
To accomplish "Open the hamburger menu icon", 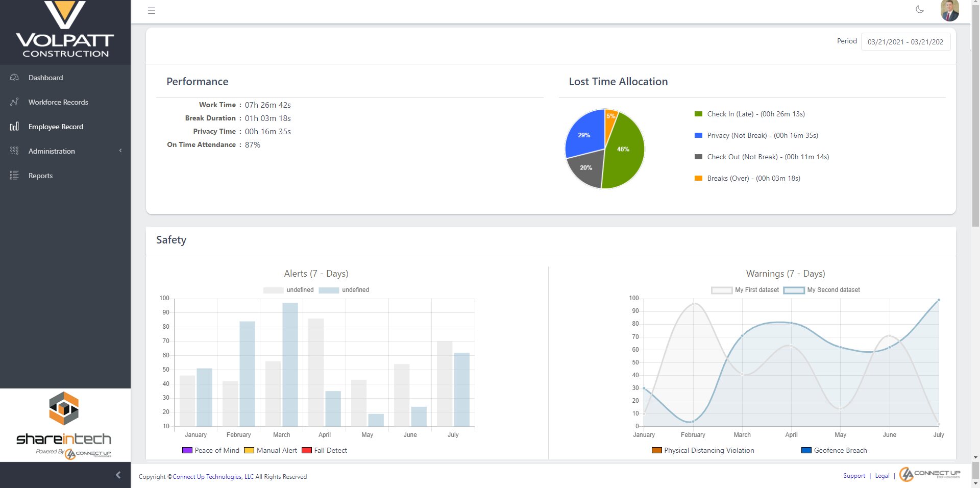I will (x=152, y=11).
